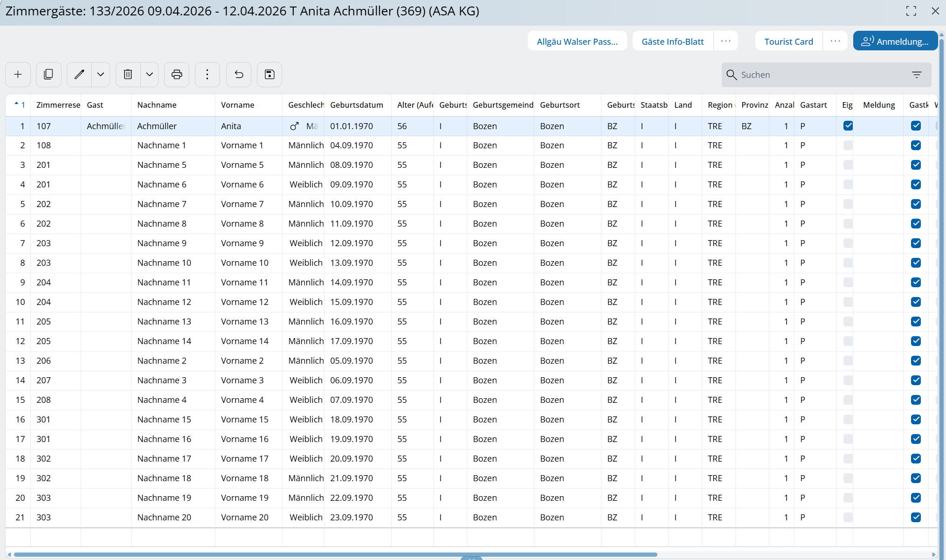
Task: Click the horizontal scrollbar at the bottom
Action: click(336, 554)
